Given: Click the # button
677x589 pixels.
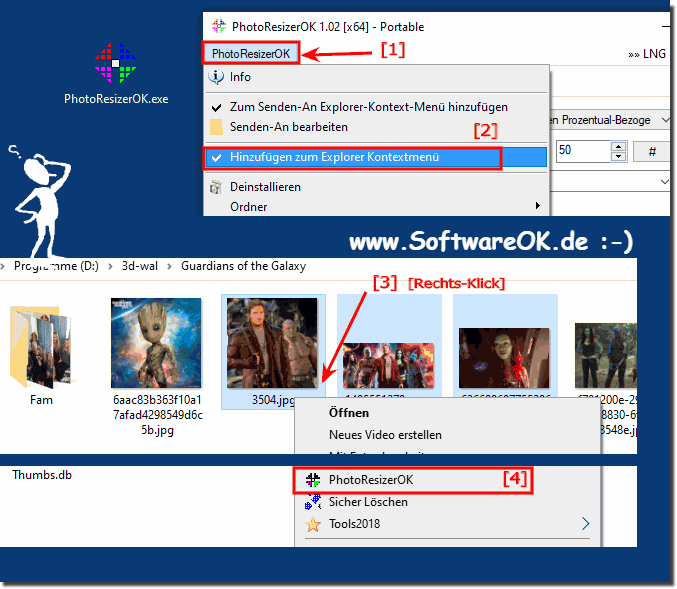Looking at the screenshot, I should [652, 151].
